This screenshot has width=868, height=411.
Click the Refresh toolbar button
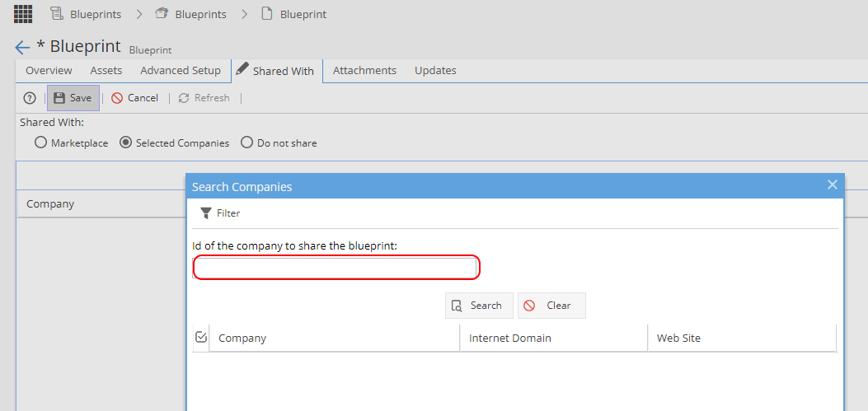(x=204, y=98)
